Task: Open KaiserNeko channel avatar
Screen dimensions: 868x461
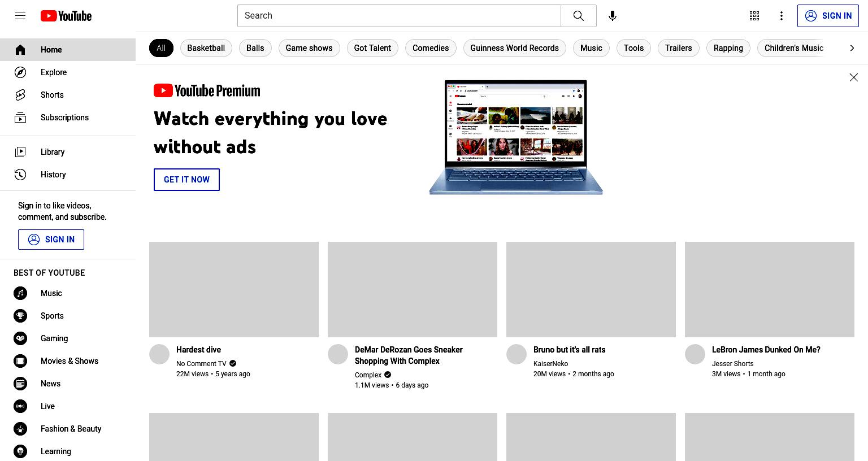Action: 517,354
